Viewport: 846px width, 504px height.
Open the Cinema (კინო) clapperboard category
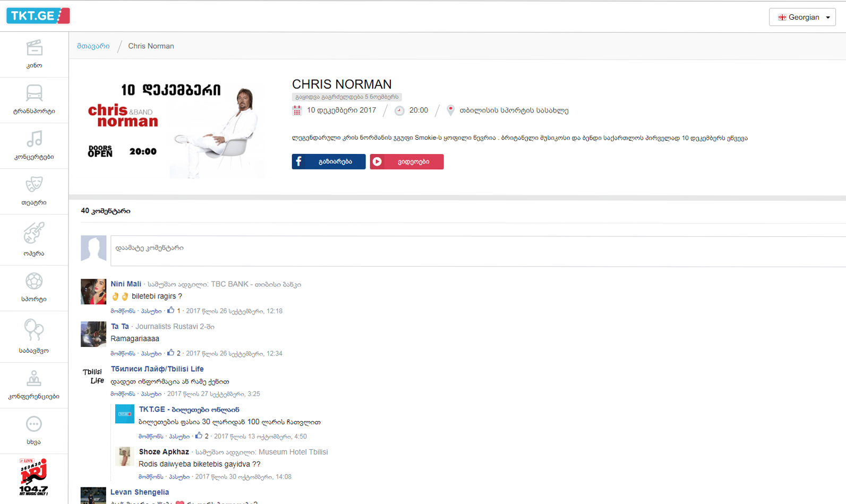tap(34, 55)
